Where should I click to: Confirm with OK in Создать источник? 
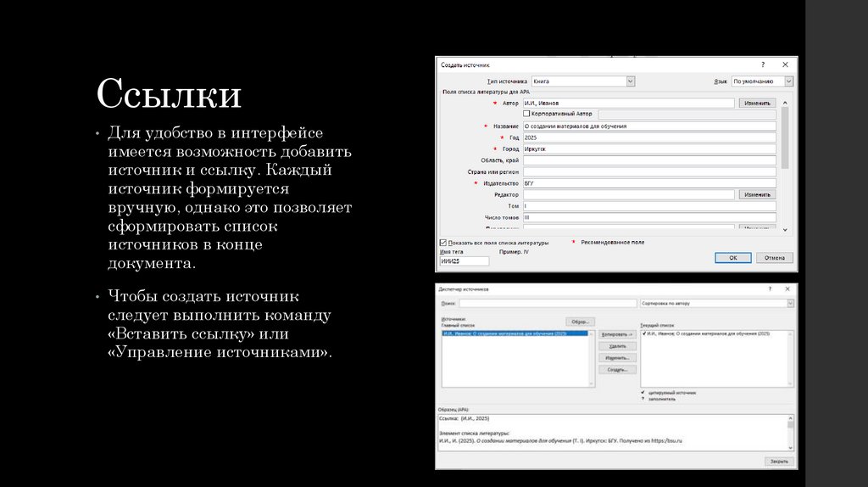733,258
